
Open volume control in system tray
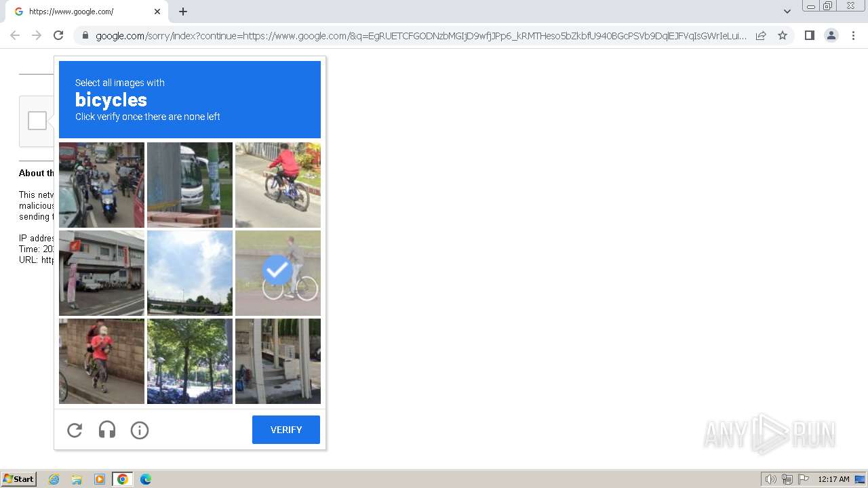(770, 479)
